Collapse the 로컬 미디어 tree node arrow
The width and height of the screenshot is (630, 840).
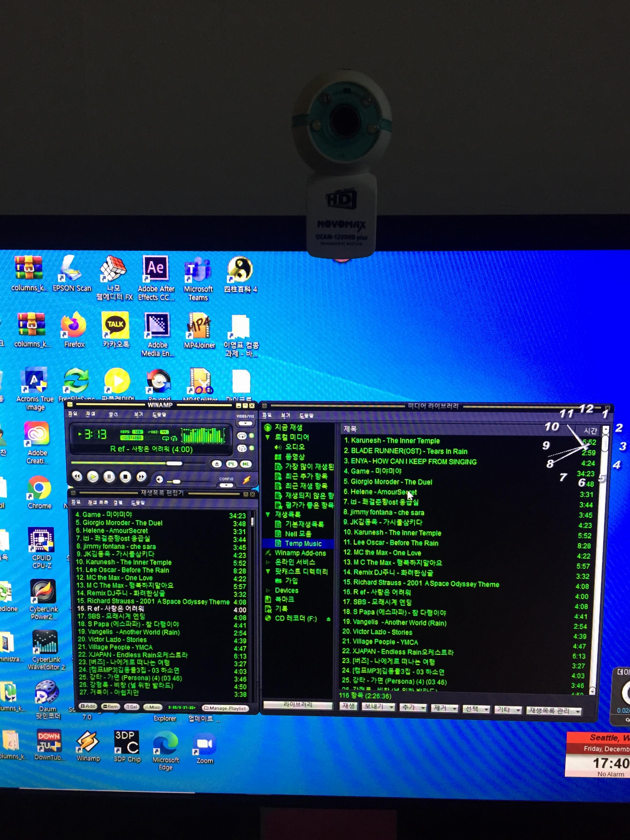[x=268, y=437]
